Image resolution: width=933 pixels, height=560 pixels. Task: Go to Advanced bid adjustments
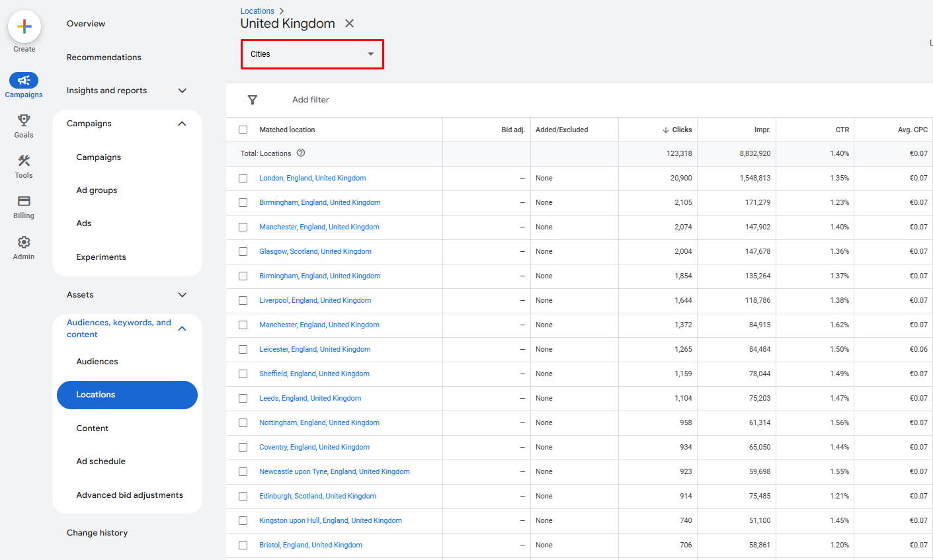coord(130,495)
